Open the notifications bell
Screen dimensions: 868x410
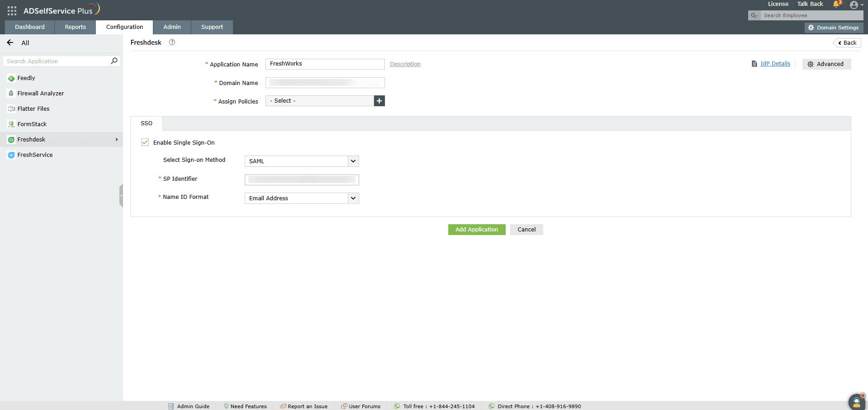[835, 5]
